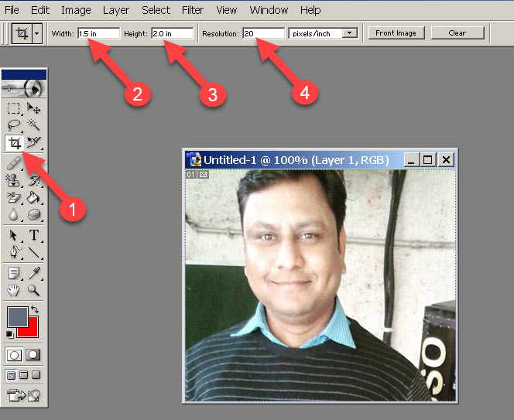Click into the Width field
Image resolution: width=514 pixels, height=420 pixels.
[99, 33]
